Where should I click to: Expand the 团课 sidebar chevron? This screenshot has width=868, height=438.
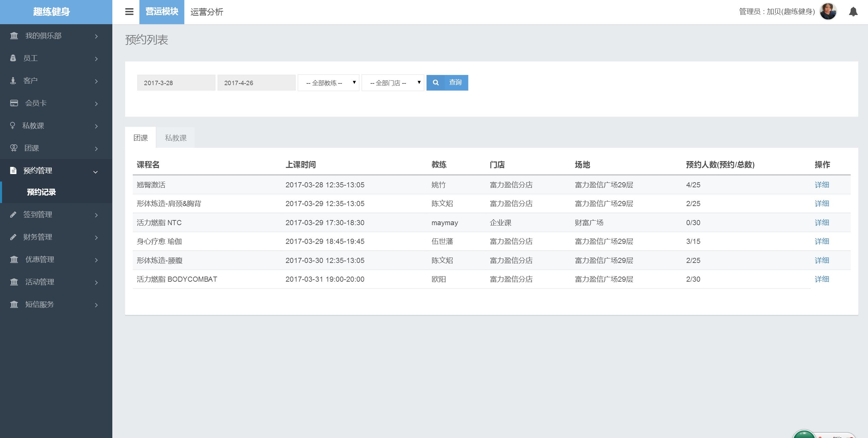(96, 149)
